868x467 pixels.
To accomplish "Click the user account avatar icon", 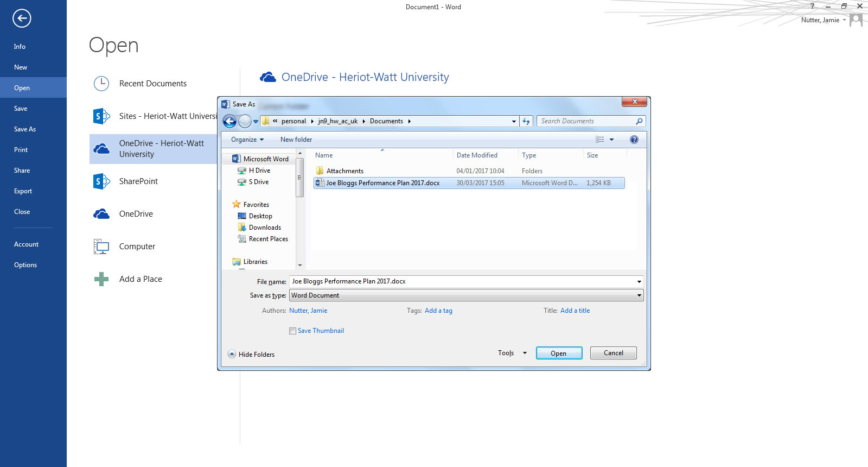I will pos(856,20).
